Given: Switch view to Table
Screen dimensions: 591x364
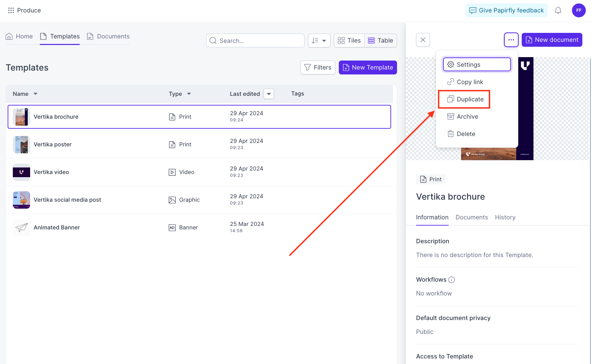Looking at the screenshot, I should click(380, 40).
